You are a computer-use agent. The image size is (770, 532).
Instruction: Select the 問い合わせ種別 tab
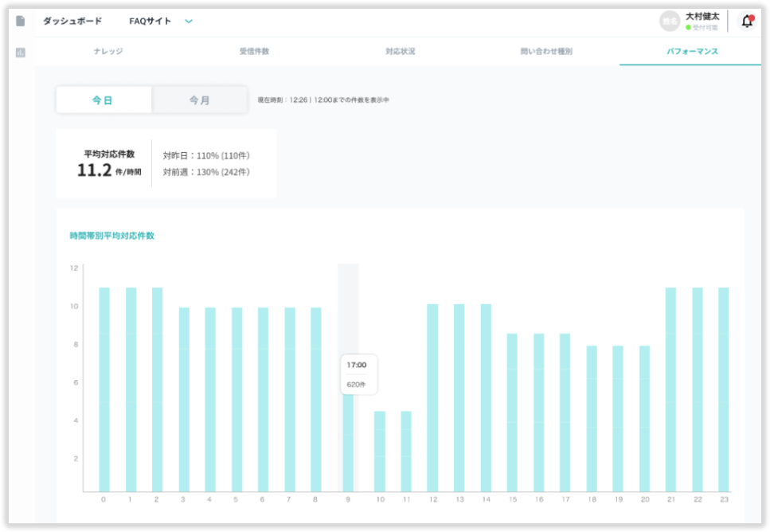click(546, 52)
